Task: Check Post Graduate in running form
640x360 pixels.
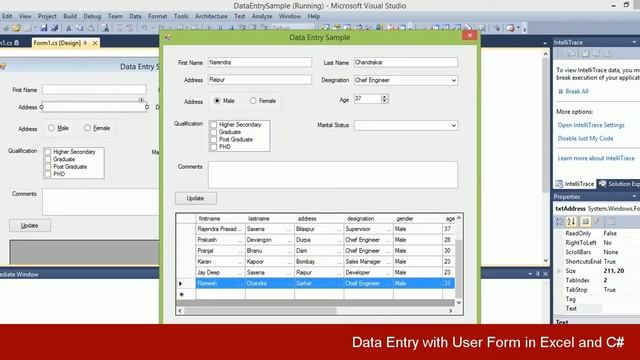Action: (213, 139)
